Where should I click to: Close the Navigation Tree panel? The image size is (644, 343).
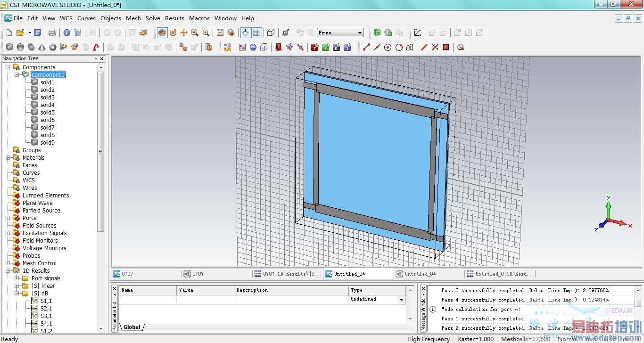(x=102, y=58)
